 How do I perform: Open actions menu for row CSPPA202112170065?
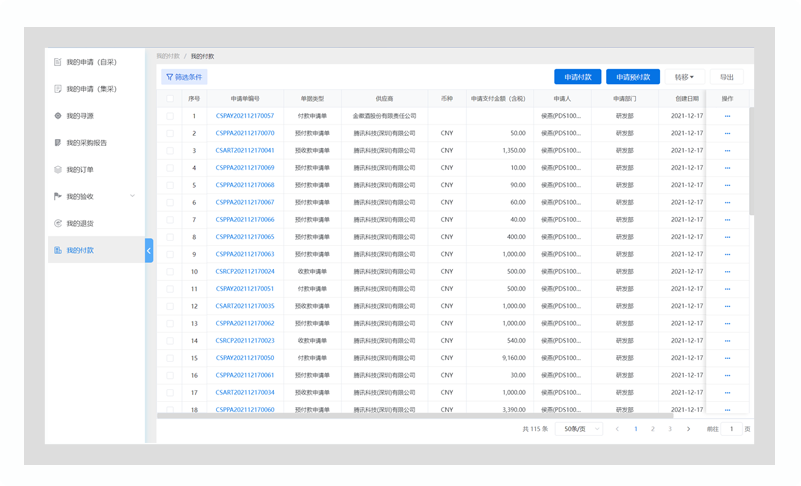point(727,237)
